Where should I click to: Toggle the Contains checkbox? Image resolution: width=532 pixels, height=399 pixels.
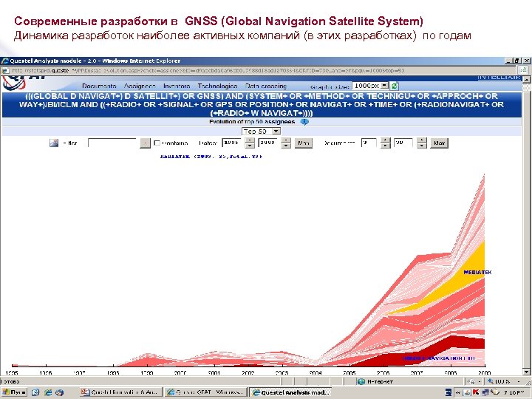[157, 143]
